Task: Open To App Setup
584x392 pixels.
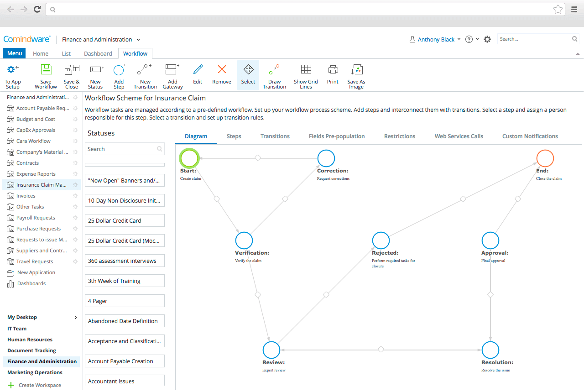Action: [x=12, y=75]
